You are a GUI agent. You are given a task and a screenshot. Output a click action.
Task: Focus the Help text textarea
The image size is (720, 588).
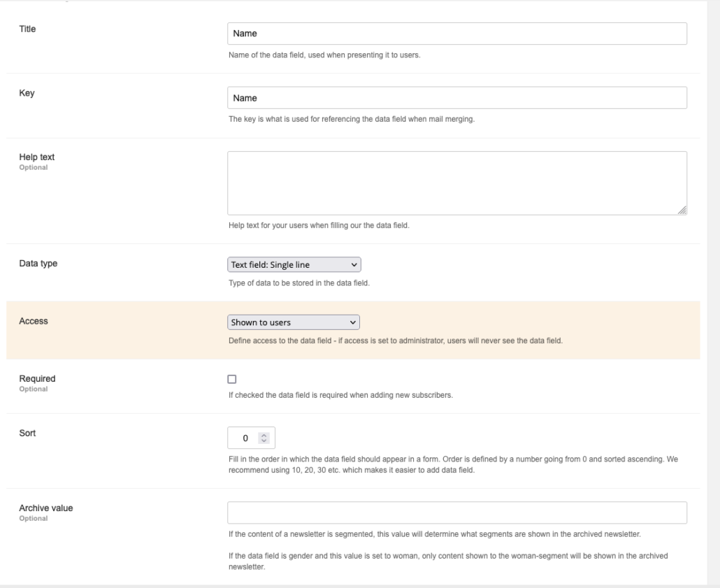coord(457,182)
